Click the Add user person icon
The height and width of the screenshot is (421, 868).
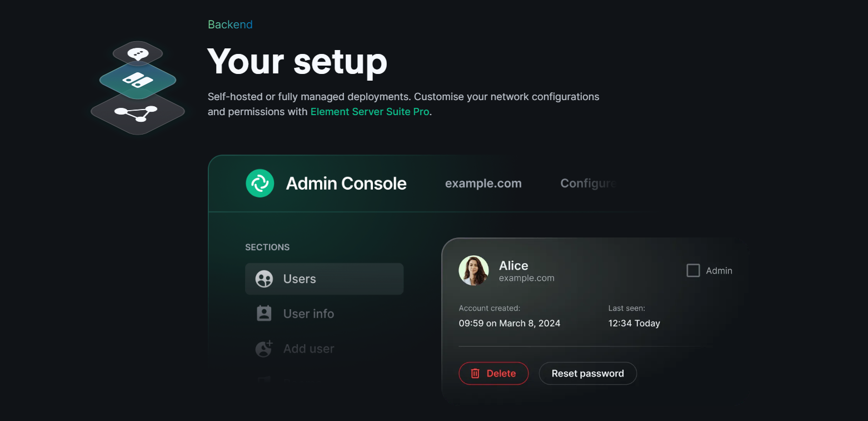pyautogui.click(x=264, y=349)
